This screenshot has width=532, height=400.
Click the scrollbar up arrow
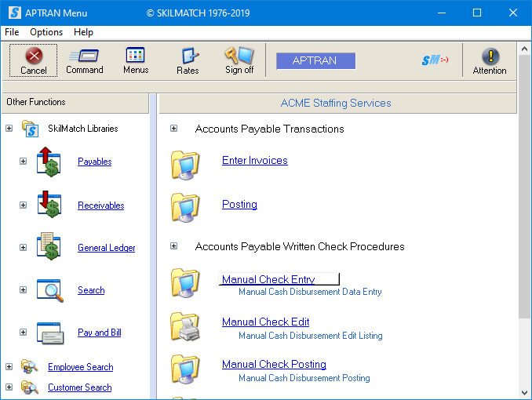524,49
